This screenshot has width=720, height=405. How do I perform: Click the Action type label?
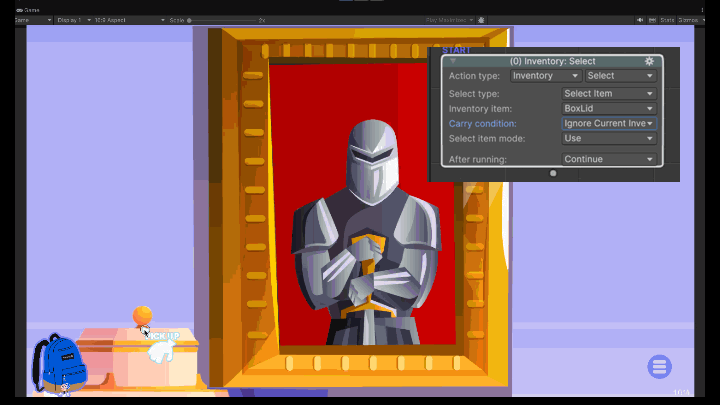474,76
